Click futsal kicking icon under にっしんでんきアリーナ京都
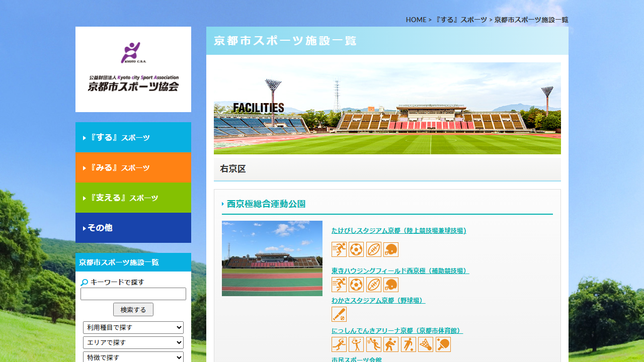Viewport: 644px width, 362px height. point(409,344)
